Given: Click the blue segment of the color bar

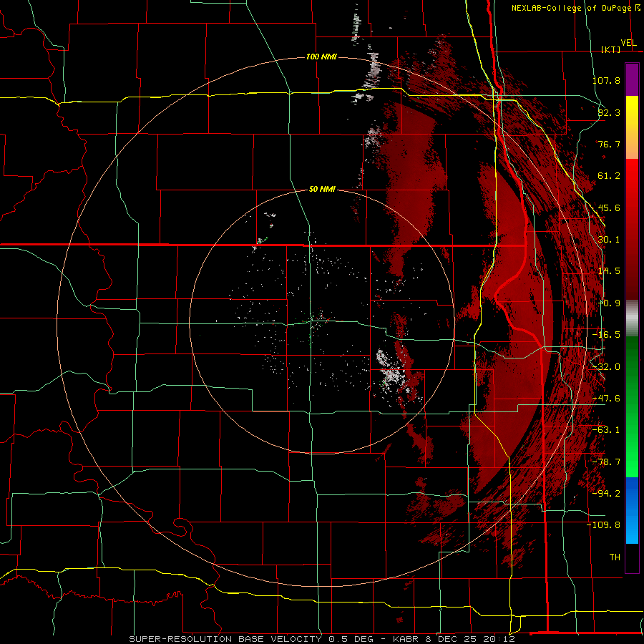Looking at the screenshot, I should click(632, 510).
